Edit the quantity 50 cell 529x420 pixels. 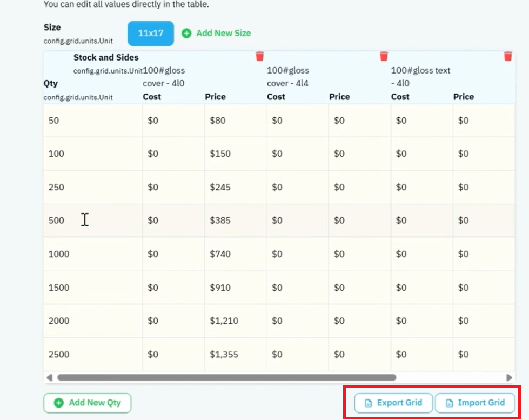coord(93,121)
